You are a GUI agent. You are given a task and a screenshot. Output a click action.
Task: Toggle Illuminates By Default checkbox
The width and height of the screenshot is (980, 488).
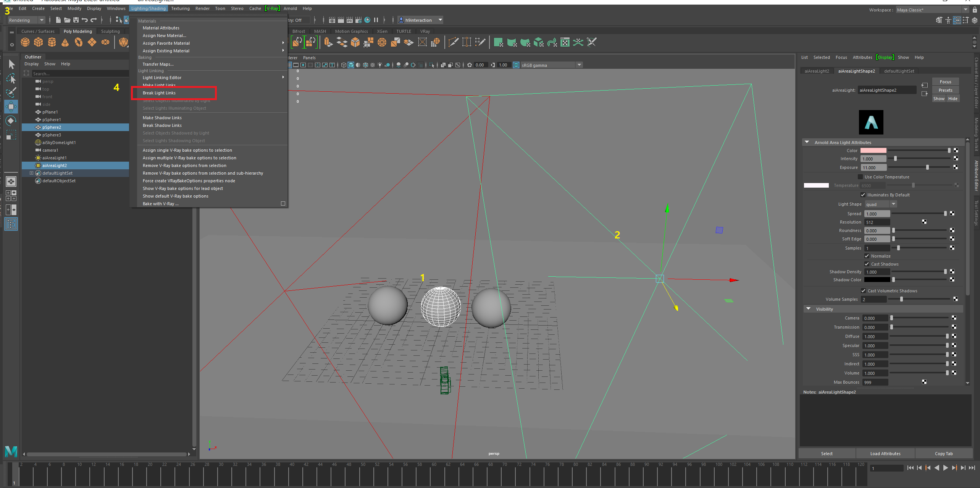click(x=863, y=195)
